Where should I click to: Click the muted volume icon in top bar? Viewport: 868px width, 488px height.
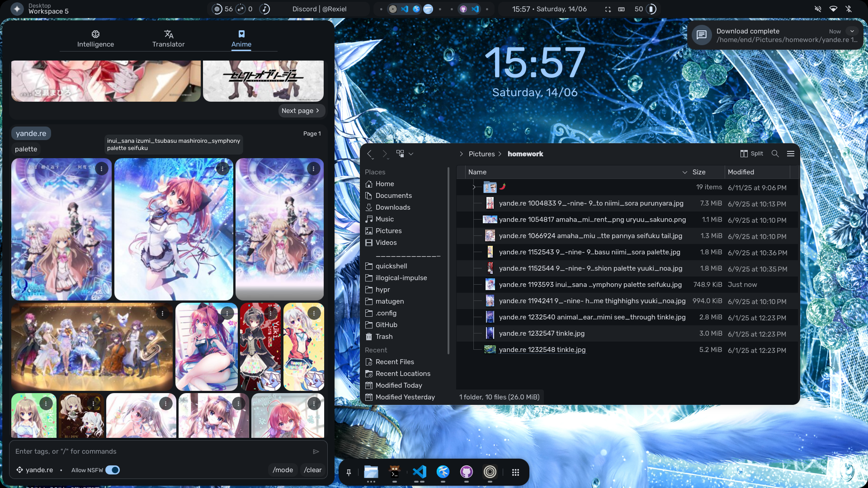pyautogui.click(x=818, y=9)
